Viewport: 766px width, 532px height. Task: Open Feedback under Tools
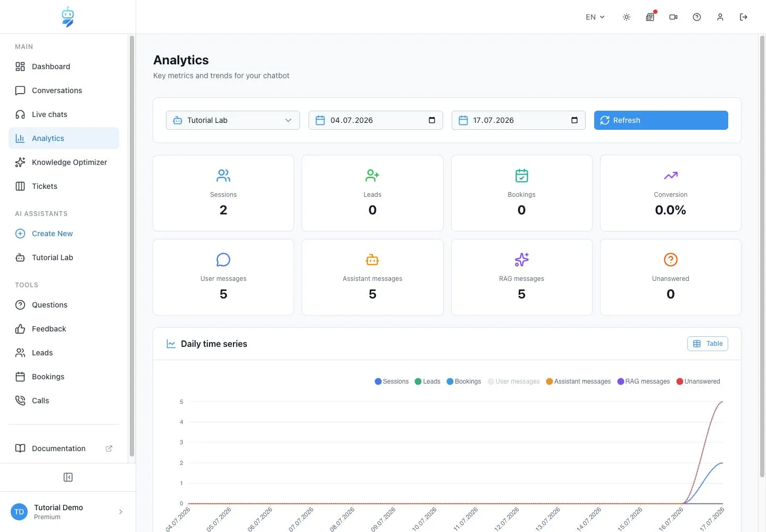click(x=64, y=329)
